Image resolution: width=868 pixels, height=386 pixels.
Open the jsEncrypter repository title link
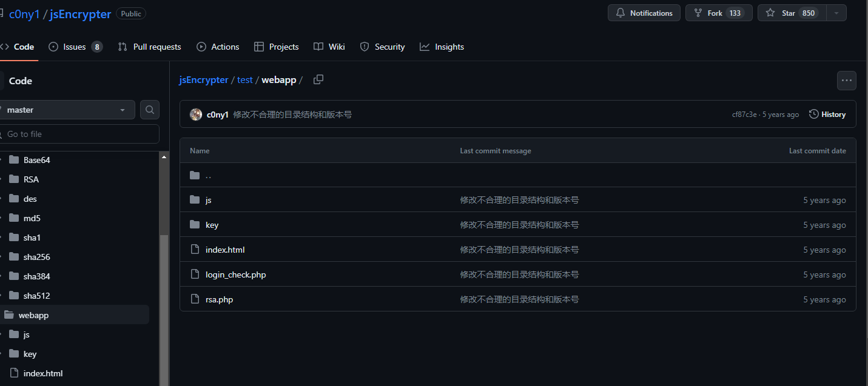click(80, 14)
